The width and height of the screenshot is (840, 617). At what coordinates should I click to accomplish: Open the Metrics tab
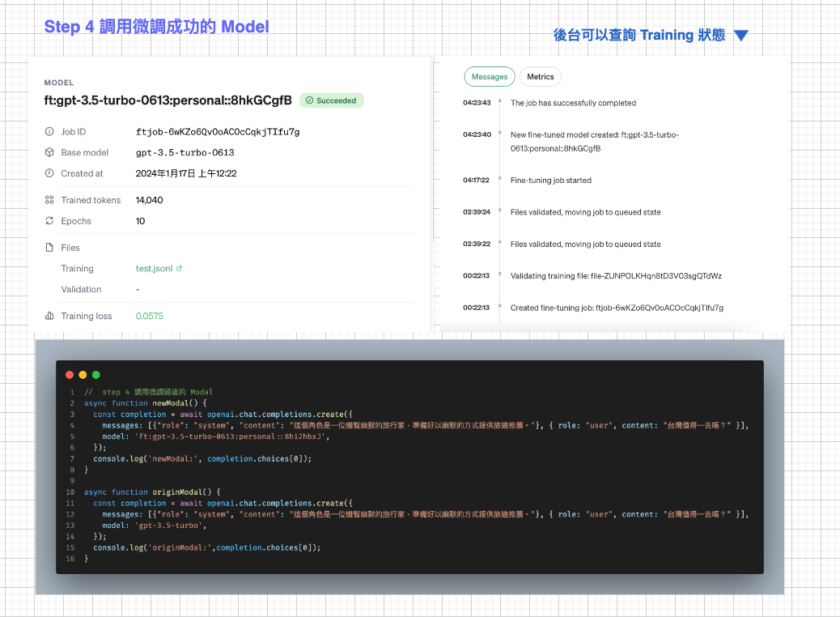pyautogui.click(x=540, y=77)
